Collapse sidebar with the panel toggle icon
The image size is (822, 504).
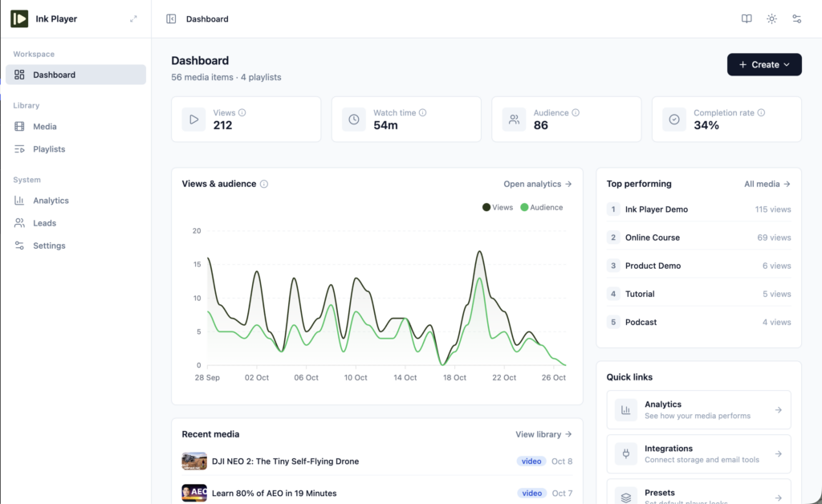click(x=171, y=19)
